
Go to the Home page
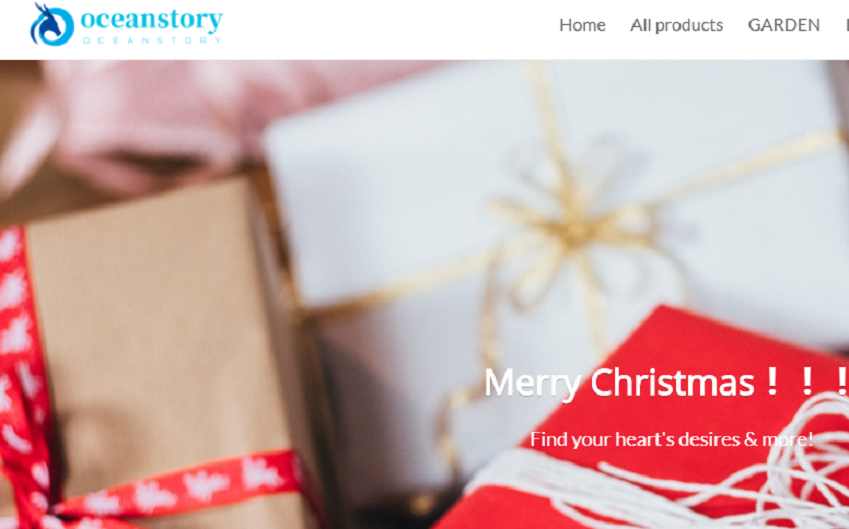pyautogui.click(x=582, y=25)
